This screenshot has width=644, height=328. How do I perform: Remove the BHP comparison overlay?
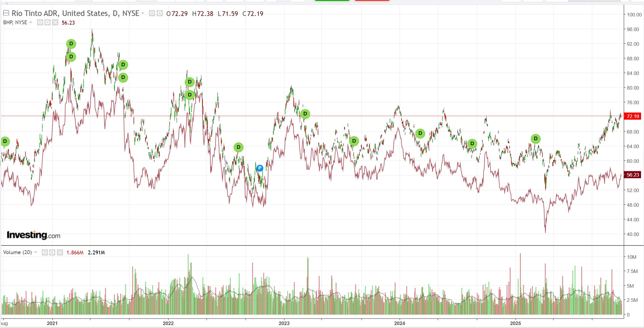(x=55, y=22)
